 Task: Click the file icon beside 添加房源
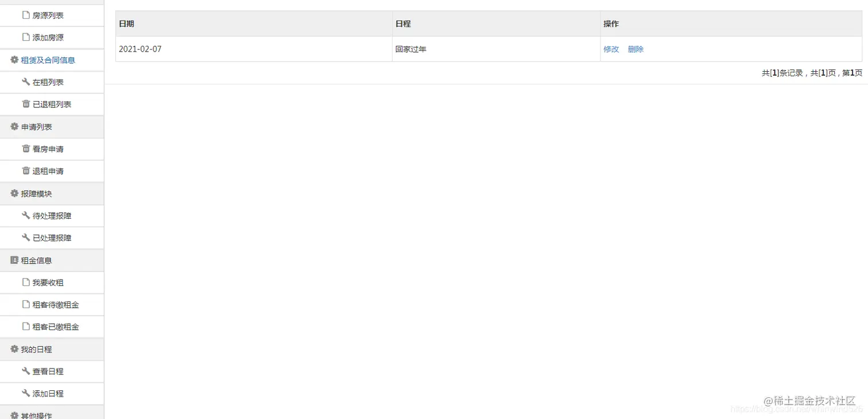tap(25, 37)
